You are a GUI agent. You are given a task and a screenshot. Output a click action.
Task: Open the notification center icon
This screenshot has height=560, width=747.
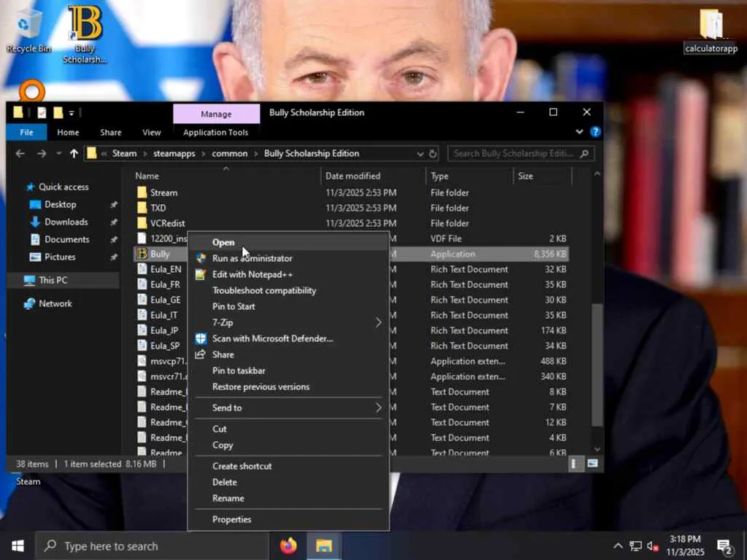[724, 547]
